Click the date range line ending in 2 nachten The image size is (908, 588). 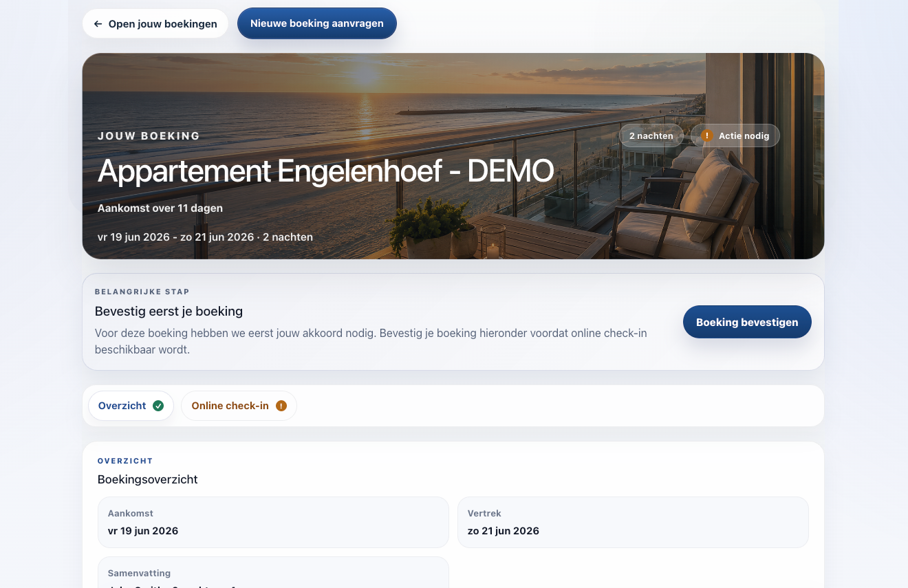pyautogui.click(x=205, y=237)
